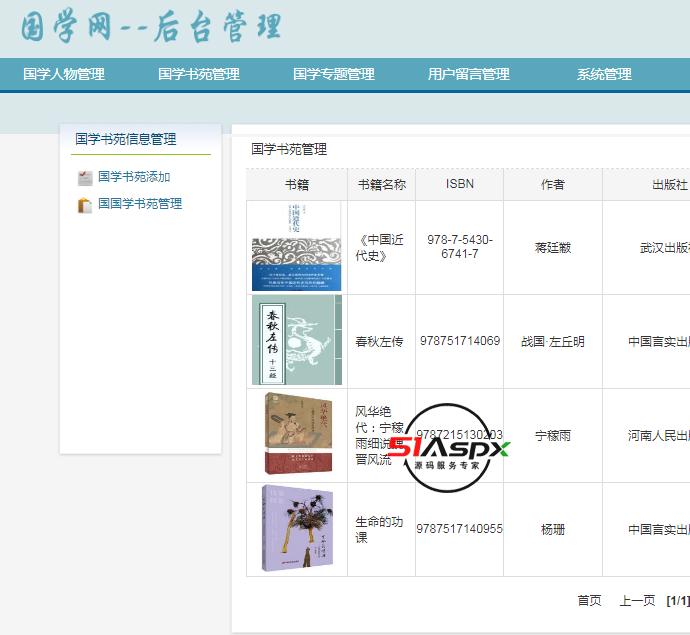Open 国学专题管理 menu

pyautogui.click(x=334, y=74)
